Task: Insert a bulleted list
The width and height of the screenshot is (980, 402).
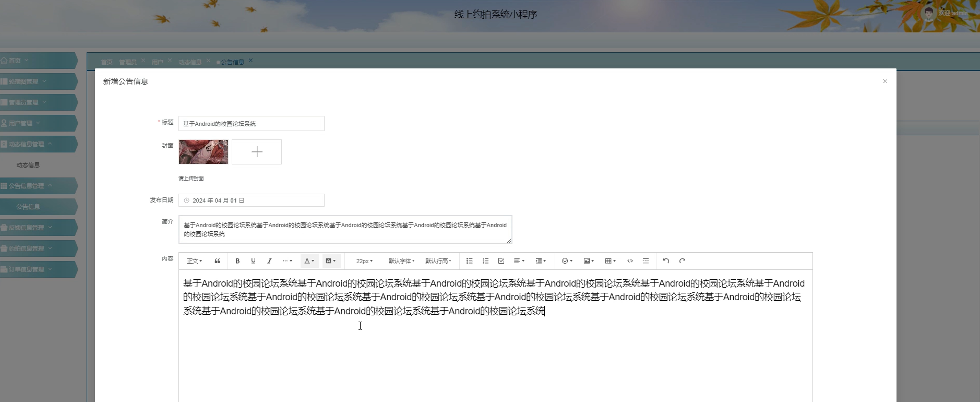Action: pos(469,261)
